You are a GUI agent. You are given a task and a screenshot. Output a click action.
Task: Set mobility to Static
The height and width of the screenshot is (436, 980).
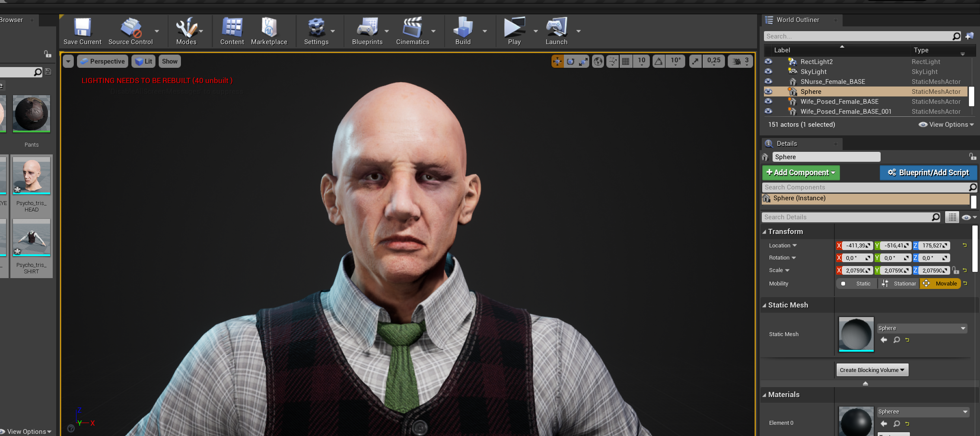[857, 284]
